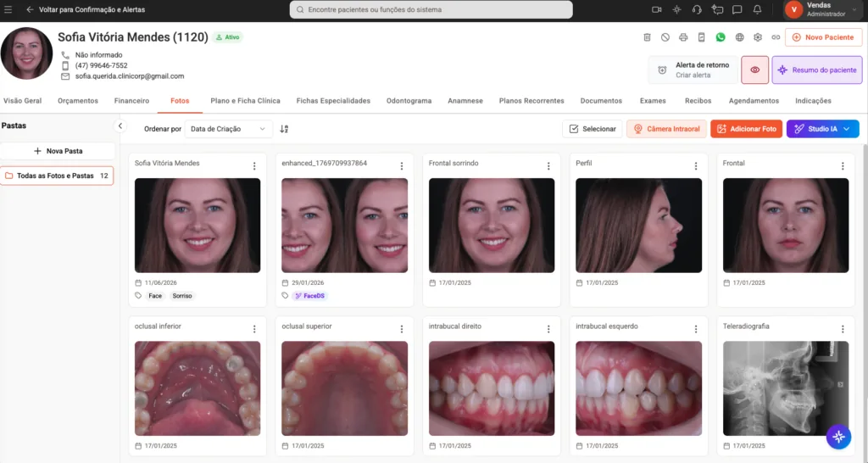Click the printer icon
This screenshot has width=868, height=463.
[x=683, y=37]
